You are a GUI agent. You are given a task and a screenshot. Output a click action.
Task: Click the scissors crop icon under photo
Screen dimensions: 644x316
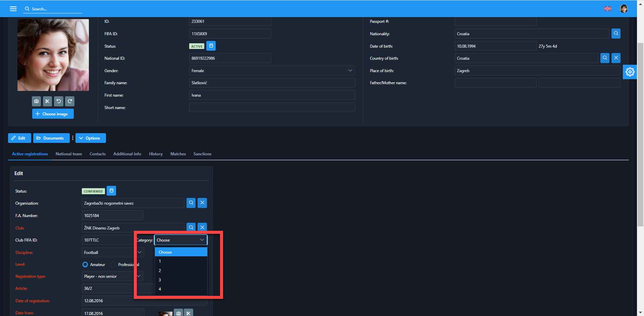tap(47, 101)
